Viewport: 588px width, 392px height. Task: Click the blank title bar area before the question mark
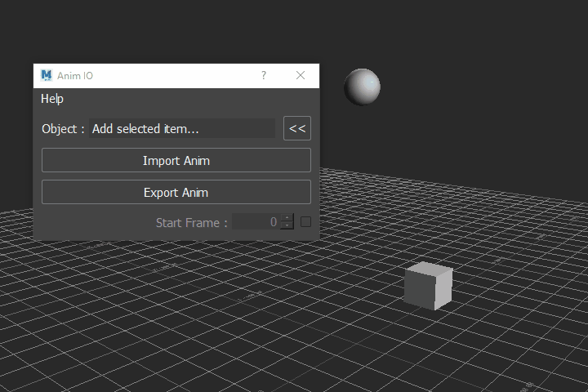click(175, 76)
